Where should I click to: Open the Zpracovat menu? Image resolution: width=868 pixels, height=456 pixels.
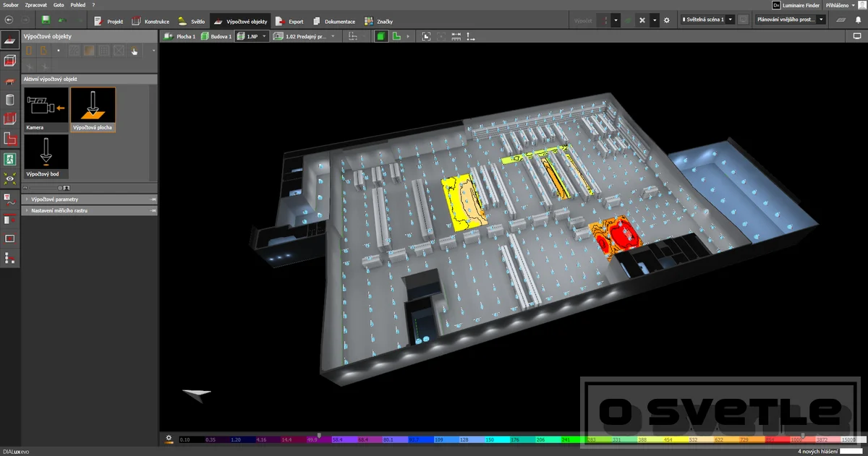click(35, 5)
